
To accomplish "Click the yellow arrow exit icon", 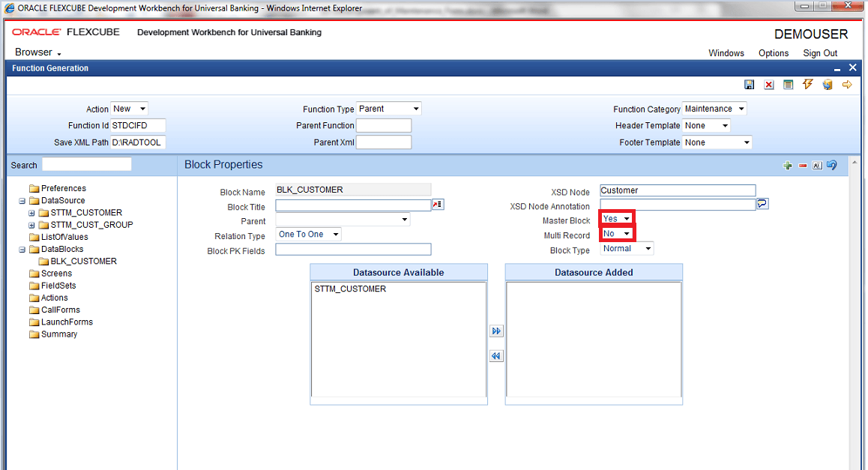I will point(847,84).
